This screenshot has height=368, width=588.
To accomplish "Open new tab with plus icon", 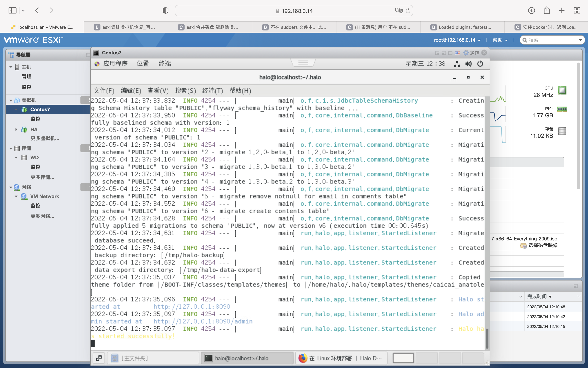I will point(562,10).
